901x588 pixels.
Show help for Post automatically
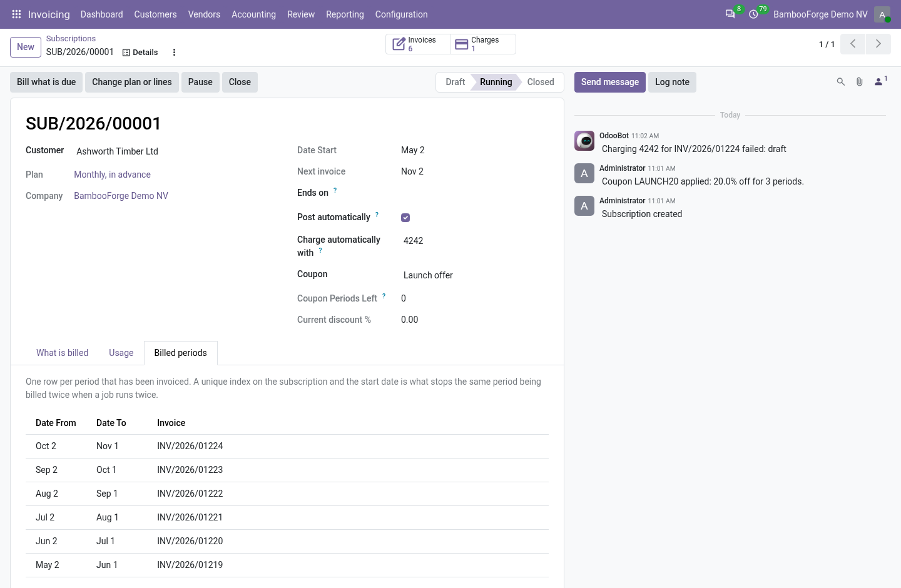point(377,215)
